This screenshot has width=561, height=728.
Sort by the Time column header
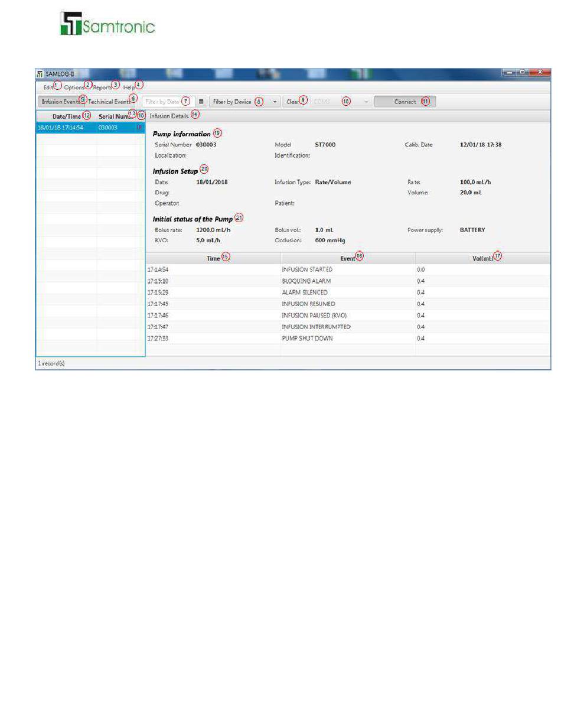[214, 258]
